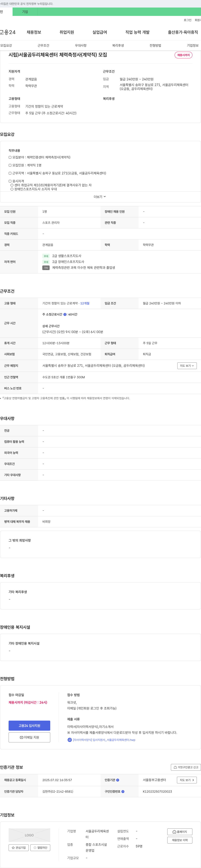Open the 취업지원 main menu
This screenshot has width=201, height=868.
[x=67, y=32]
